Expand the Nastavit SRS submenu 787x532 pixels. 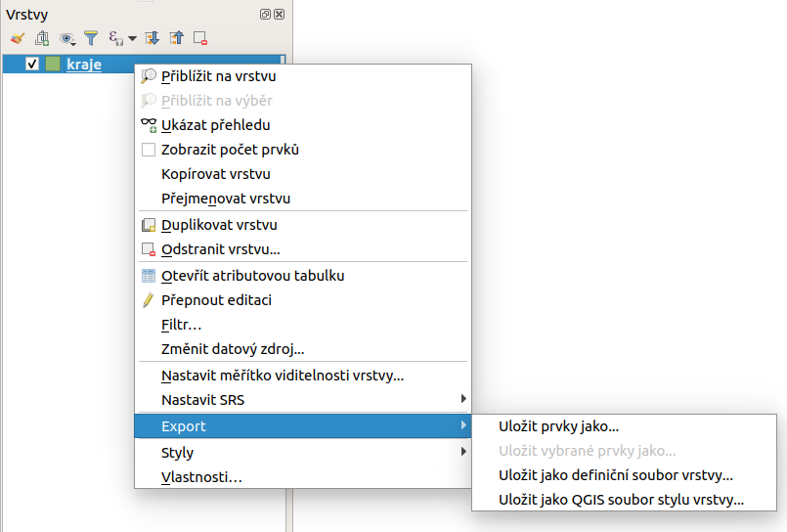(x=303, y=400)
